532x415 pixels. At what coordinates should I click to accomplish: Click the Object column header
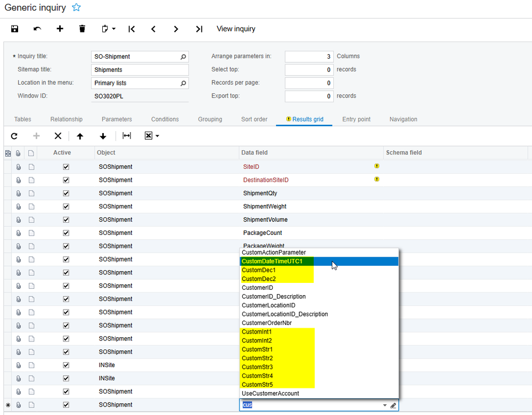click(167, 153)
